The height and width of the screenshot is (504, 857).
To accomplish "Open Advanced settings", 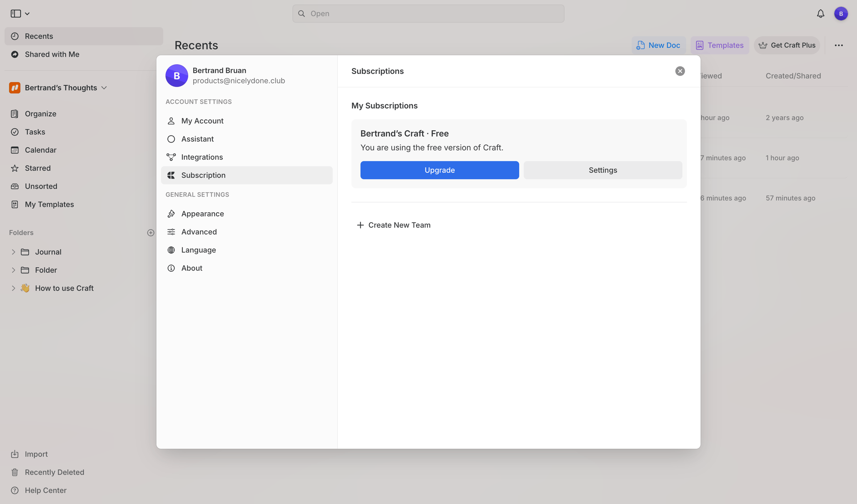I will coord(247,232).
